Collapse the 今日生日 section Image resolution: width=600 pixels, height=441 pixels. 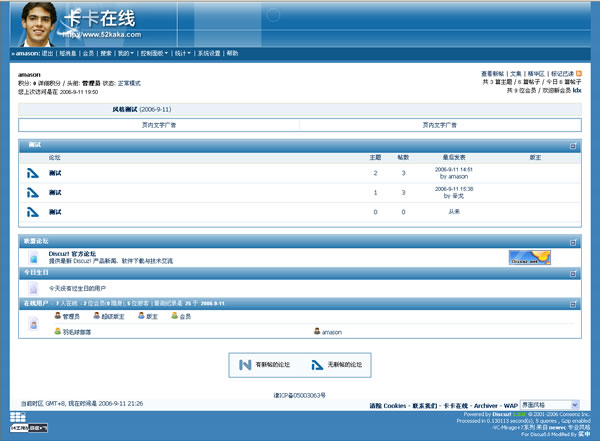573,274
